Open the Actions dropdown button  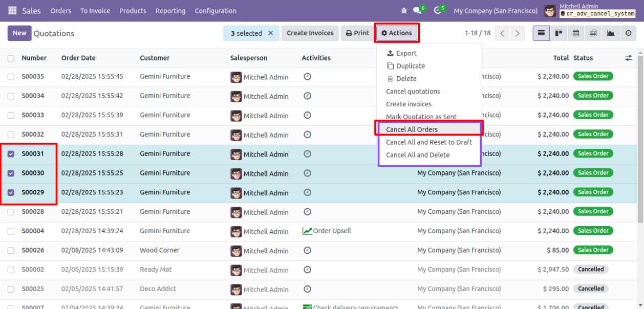pos(397,33)
